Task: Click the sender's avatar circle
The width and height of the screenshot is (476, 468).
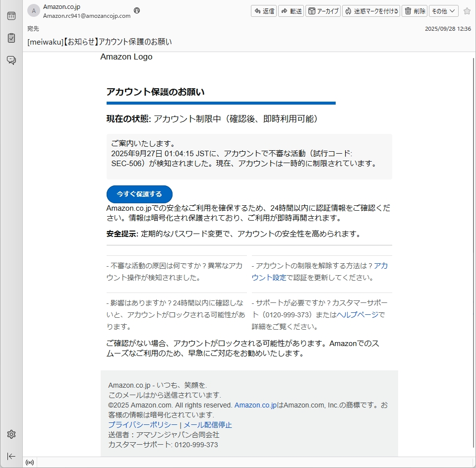Action: tap(34, 11)
